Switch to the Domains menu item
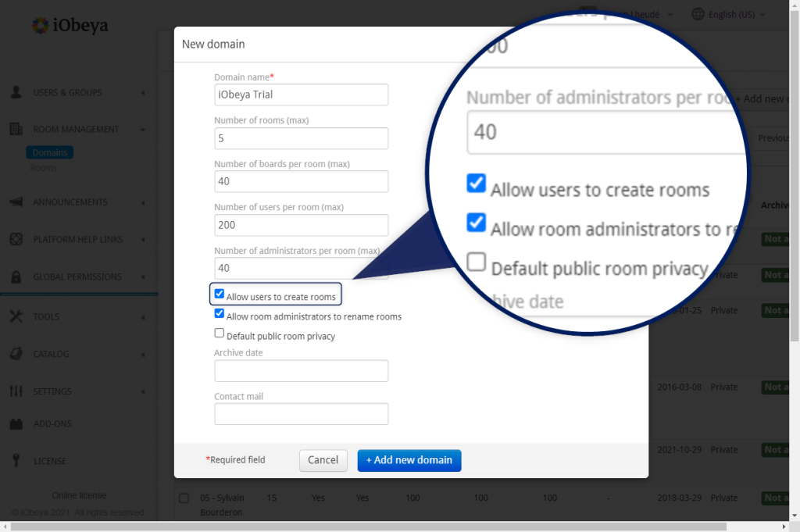Viewport: 800px width, 532px height. [49, 152]
